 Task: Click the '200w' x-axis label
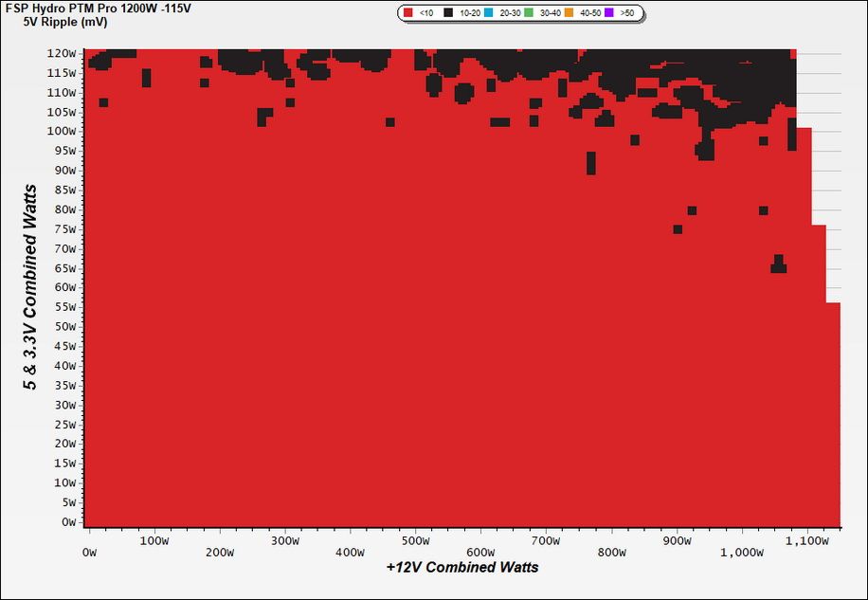point(220,553)
